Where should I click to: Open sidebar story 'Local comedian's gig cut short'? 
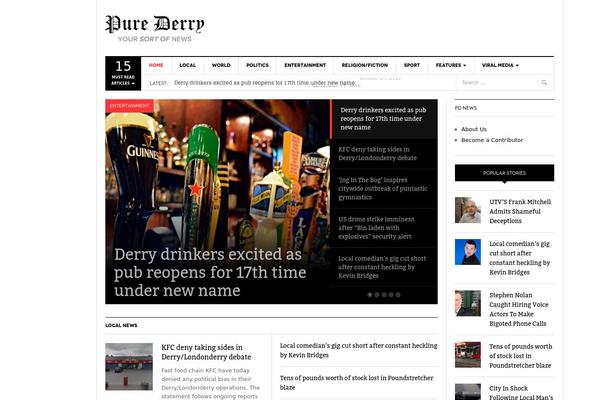point(520,258)
